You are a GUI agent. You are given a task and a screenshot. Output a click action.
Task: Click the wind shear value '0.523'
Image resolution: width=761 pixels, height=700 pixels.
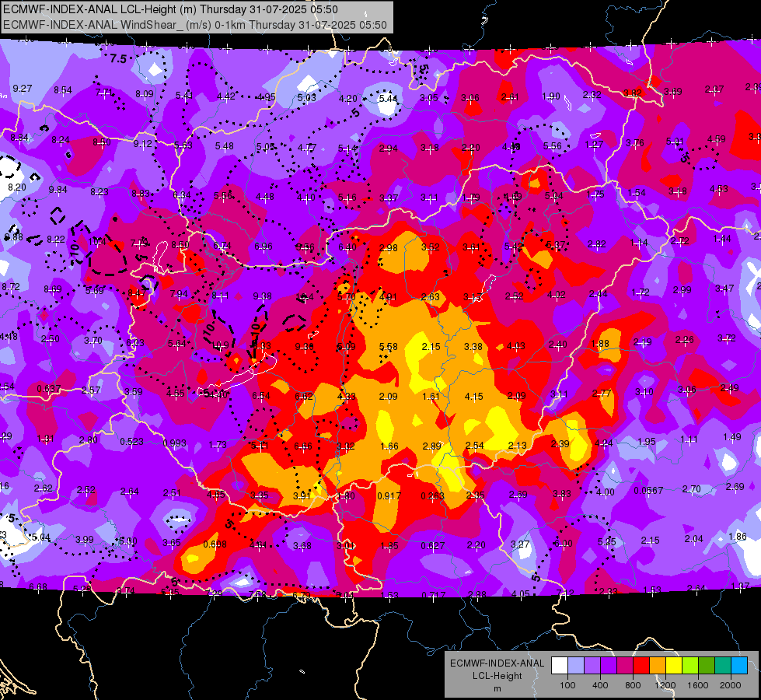pyautogui.click(x=132, y=442)
